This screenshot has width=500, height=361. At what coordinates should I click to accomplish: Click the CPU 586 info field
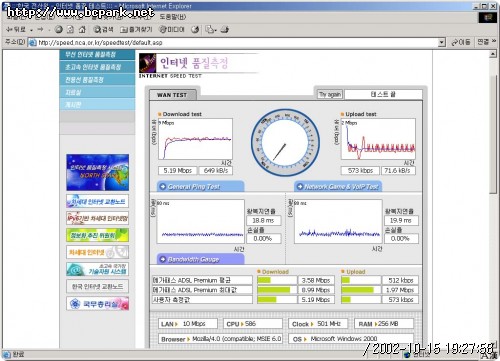point(253,324)
